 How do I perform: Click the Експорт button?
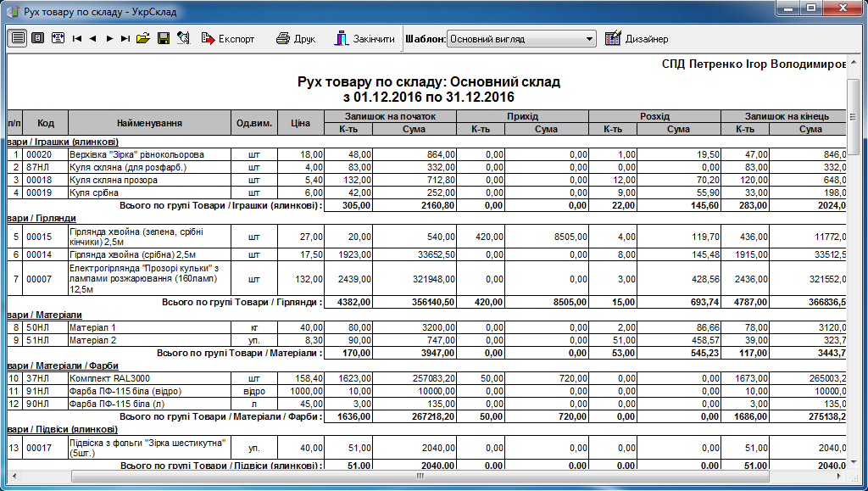click(228, 39)
